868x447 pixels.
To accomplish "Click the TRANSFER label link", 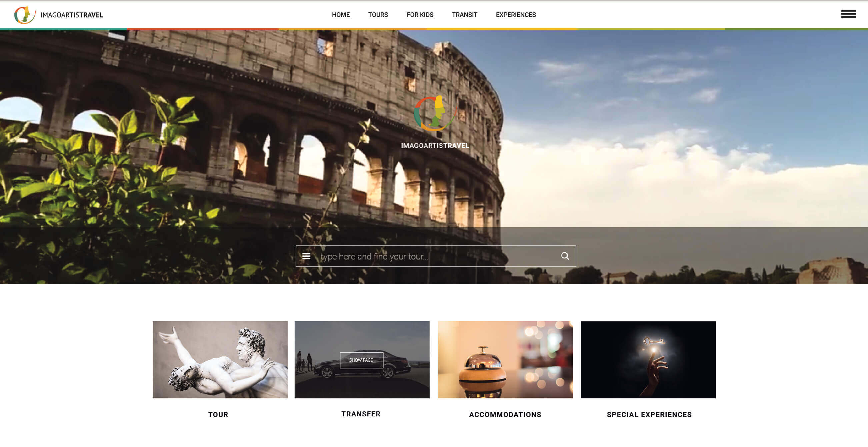I will (x=361, y=414).
